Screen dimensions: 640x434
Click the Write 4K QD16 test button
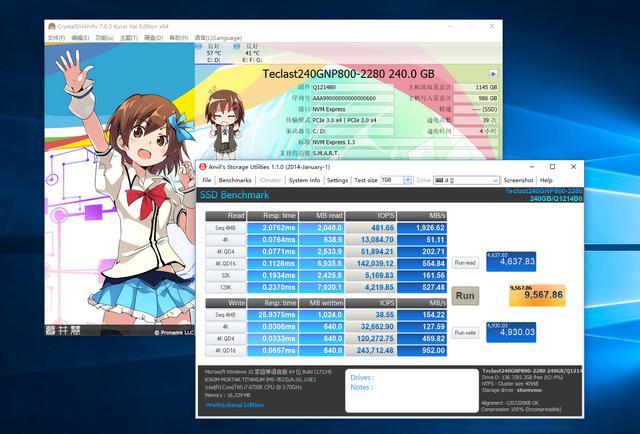point(226,350)
